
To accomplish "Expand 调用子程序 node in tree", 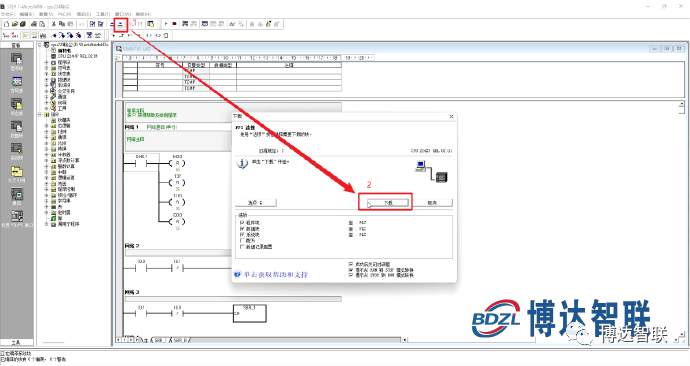I will (47, 224).
